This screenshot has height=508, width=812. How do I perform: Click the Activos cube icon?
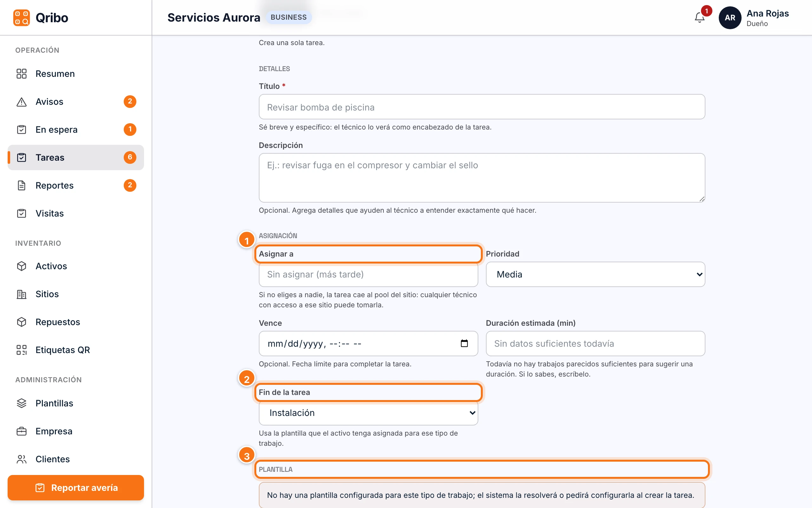22,266
